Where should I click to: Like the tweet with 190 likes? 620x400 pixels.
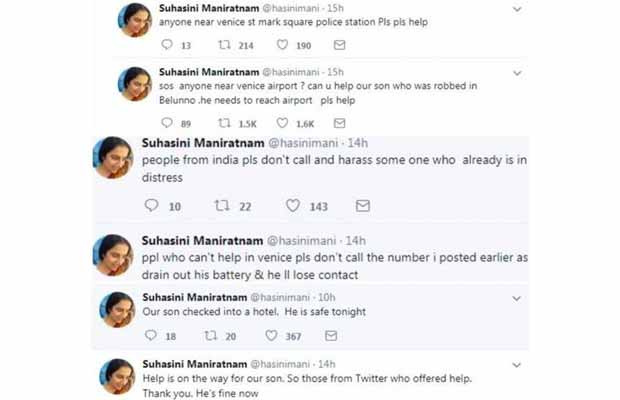282,45
